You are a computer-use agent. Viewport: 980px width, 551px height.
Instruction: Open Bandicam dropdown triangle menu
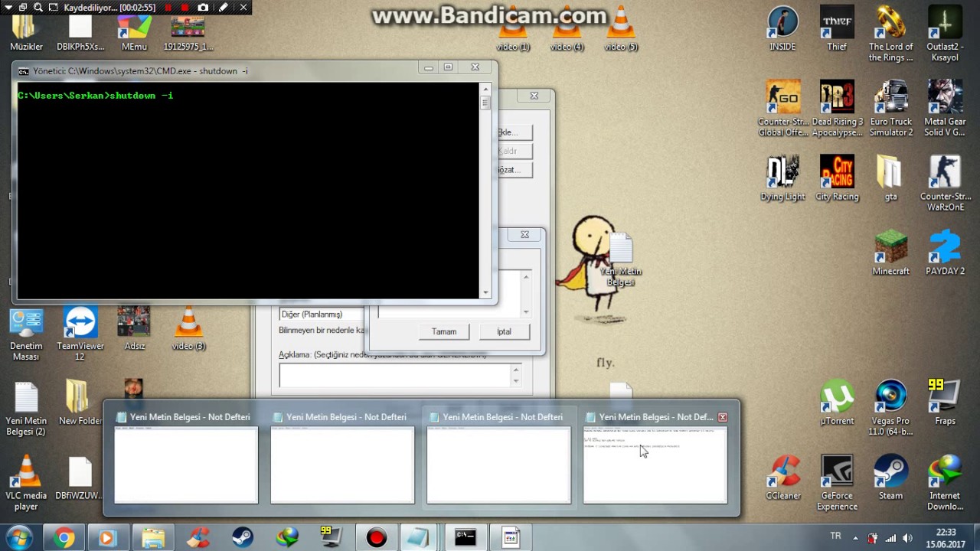pyautogui.click(x=8, y=8)
